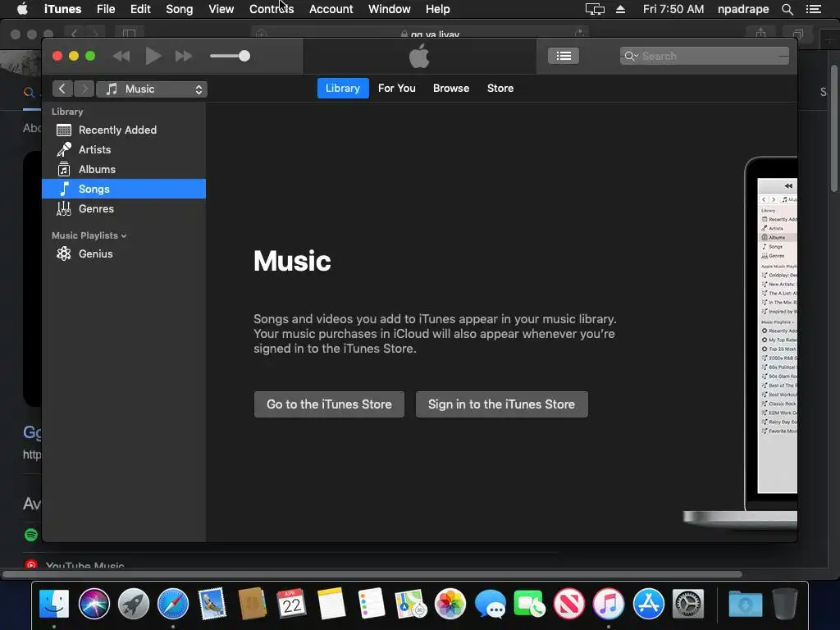Open Launchpad rocket icon in dock
This screenshot has width=840, height=630.
pyautogui.click(x=134, y=604)
